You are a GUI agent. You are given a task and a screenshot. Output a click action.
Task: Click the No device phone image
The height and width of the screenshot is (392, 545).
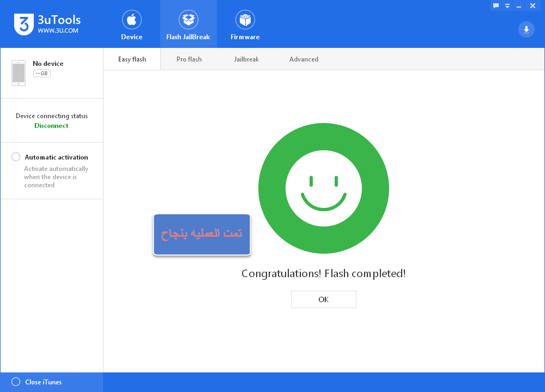[x=19, y=73]
